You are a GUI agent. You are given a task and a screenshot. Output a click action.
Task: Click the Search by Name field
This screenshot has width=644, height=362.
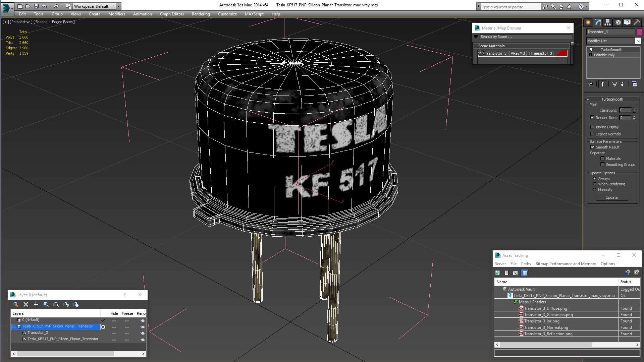526,37
